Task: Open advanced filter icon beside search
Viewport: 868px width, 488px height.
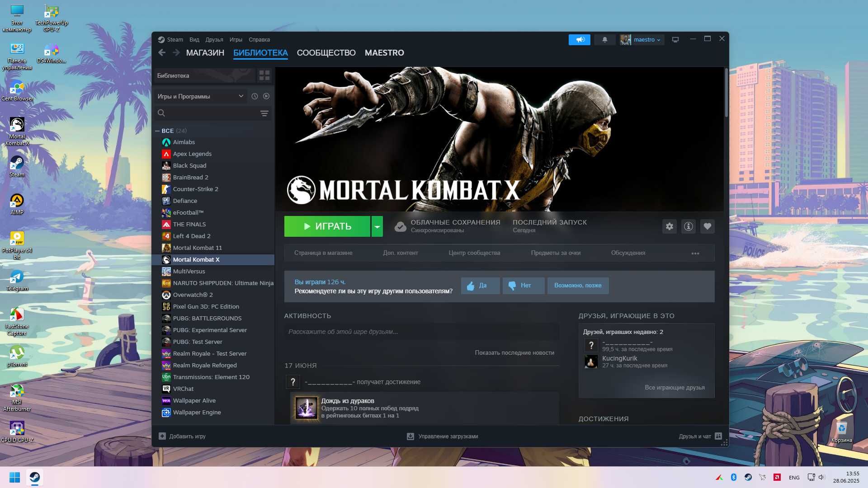Action: 264,113
